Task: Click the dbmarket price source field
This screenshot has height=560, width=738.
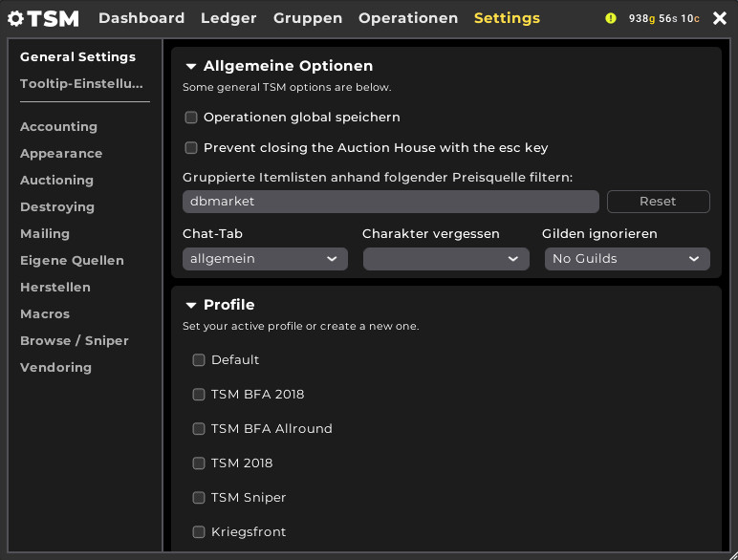Action: 391,202
